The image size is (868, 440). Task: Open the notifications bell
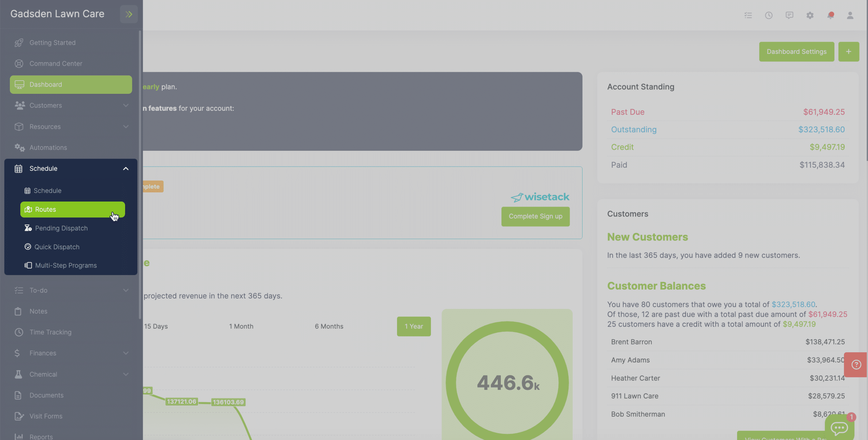point(830,15)
